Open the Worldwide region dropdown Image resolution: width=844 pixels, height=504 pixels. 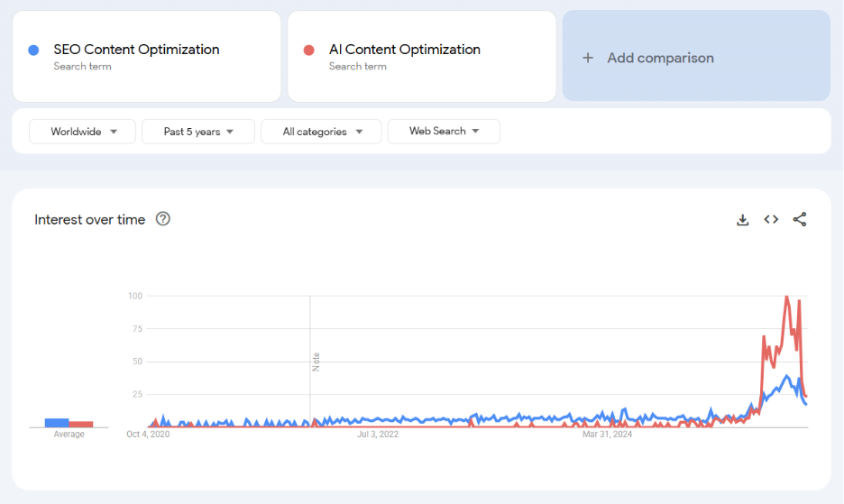[x=83, y=132]
